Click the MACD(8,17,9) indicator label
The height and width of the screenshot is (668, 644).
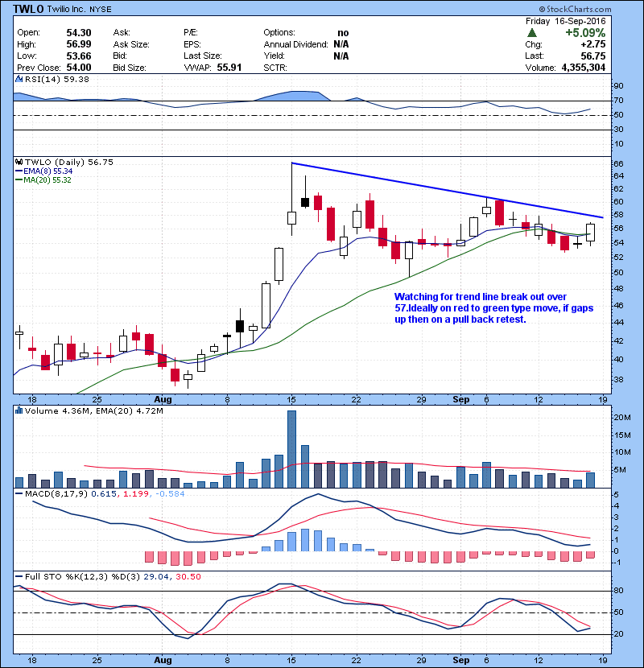coord(56,494)
